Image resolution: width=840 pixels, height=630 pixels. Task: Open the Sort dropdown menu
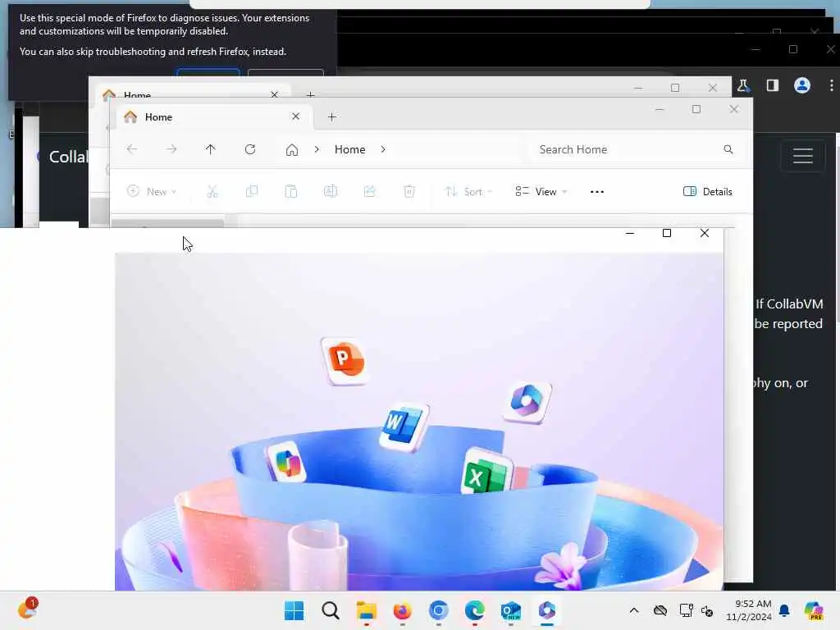click(468, 191)
